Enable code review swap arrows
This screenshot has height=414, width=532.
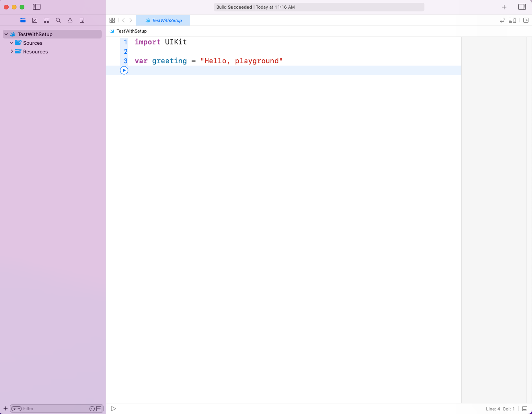[x=502, y=20]
